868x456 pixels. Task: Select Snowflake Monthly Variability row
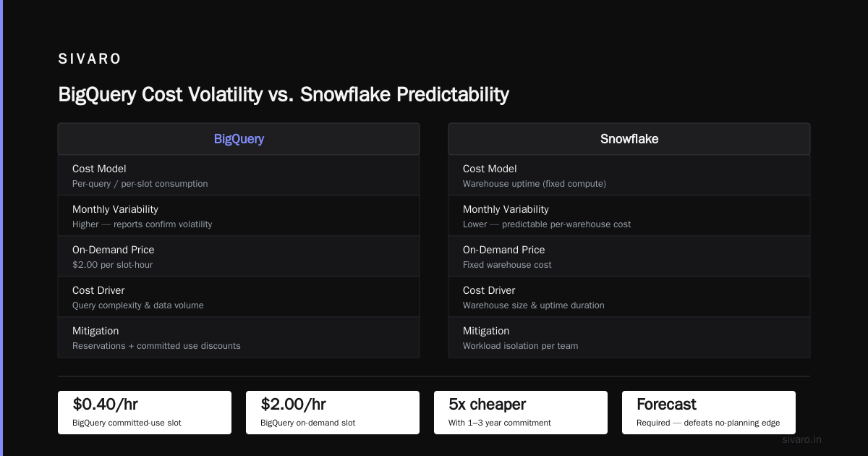click(x=629, y=216)
